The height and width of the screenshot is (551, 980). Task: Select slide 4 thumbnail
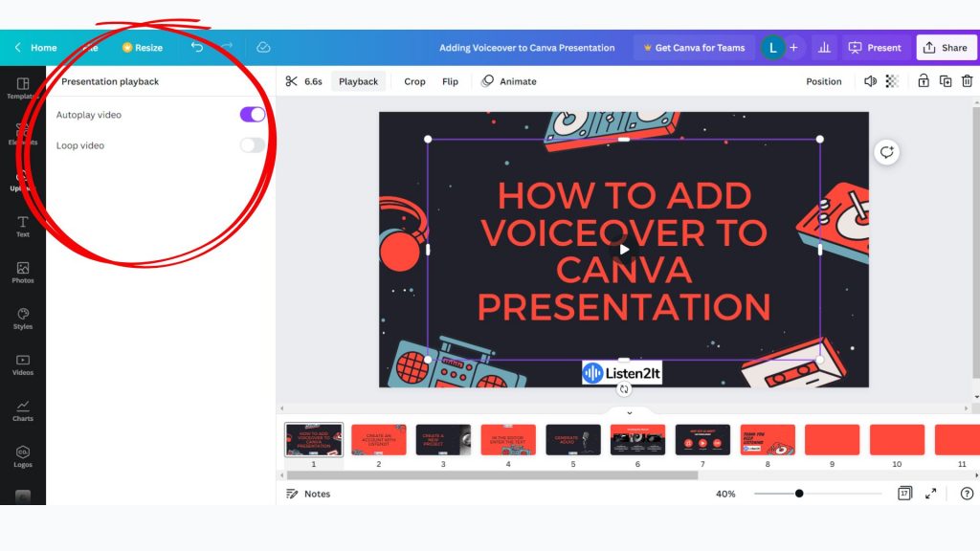508,440
